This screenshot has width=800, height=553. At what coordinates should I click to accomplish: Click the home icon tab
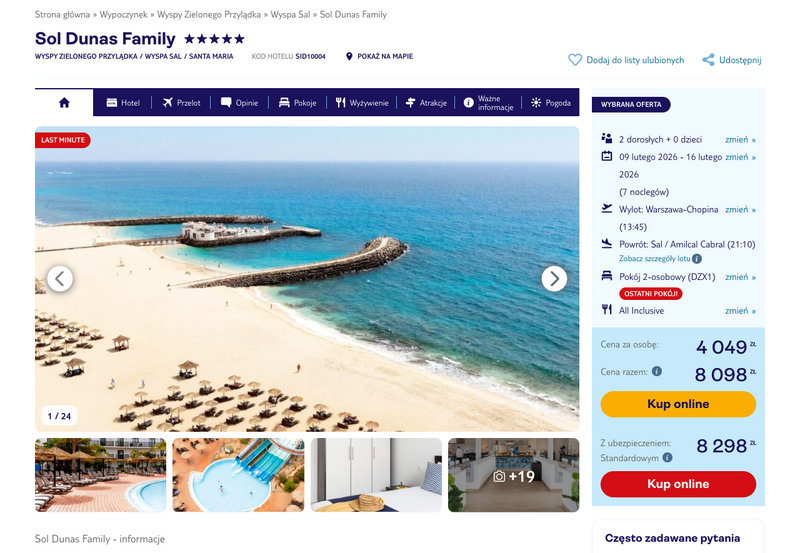click(x=64, y=103)
